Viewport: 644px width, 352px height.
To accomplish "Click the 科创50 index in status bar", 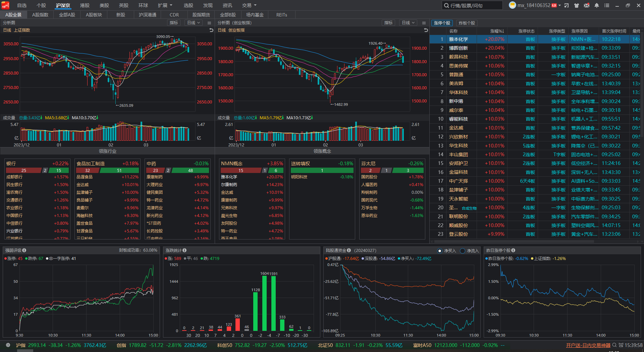I will click(262, 345).
